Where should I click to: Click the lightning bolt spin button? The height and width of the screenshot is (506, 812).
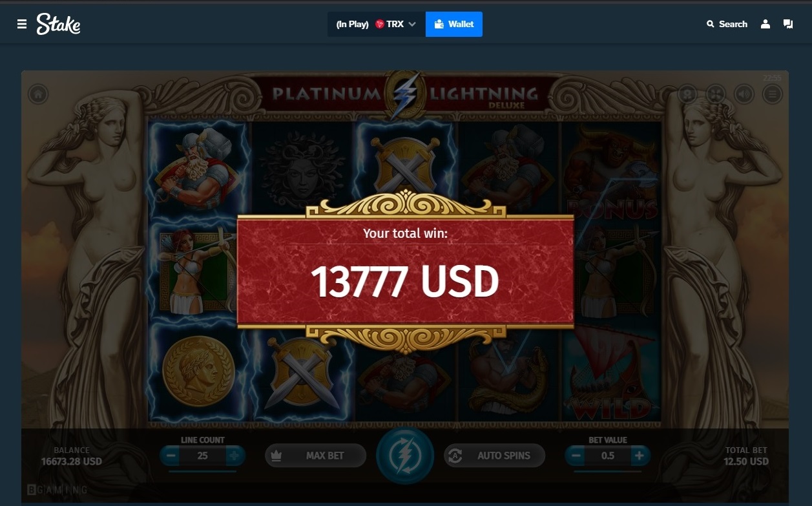click(405, 456)
